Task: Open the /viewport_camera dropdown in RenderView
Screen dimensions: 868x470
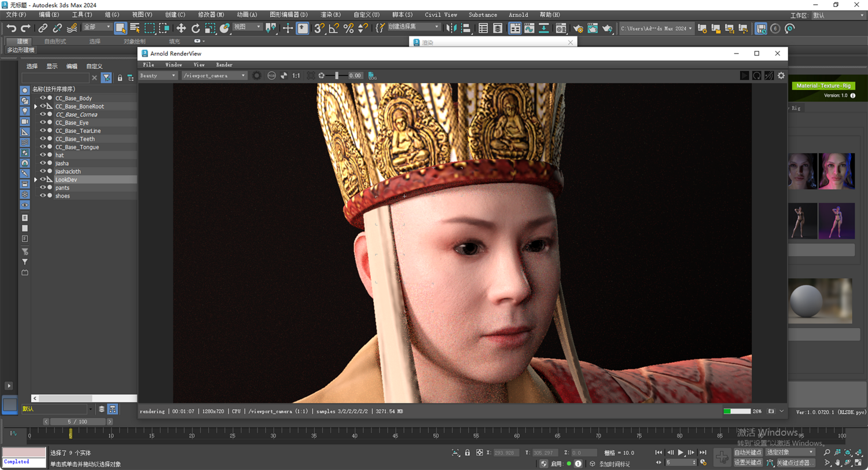Action: tap(215, 75)
